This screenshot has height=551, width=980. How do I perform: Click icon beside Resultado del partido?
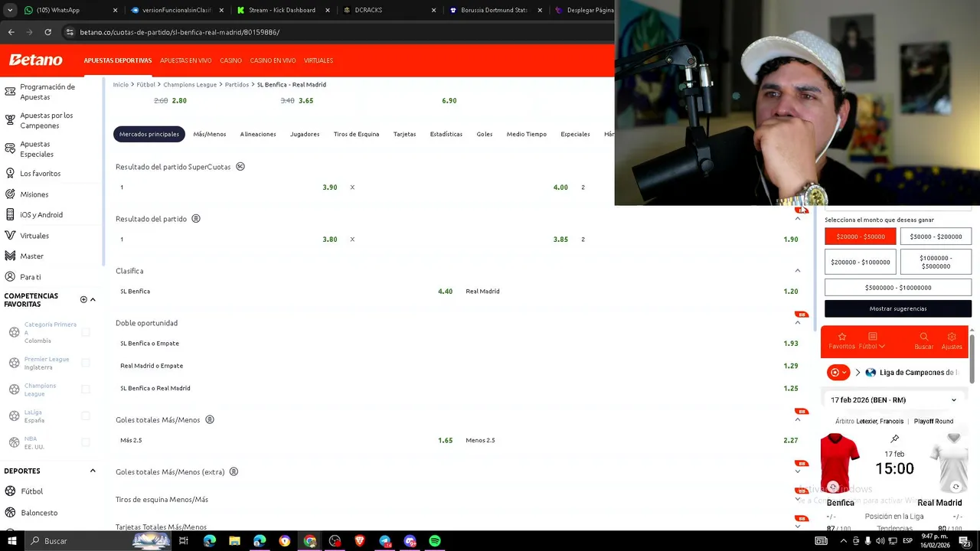pos(196,218)
